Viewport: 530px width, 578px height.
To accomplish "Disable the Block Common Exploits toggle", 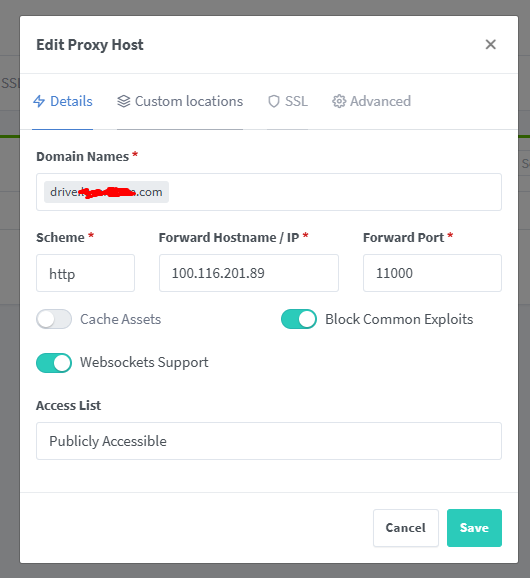I will coord(299,319).
